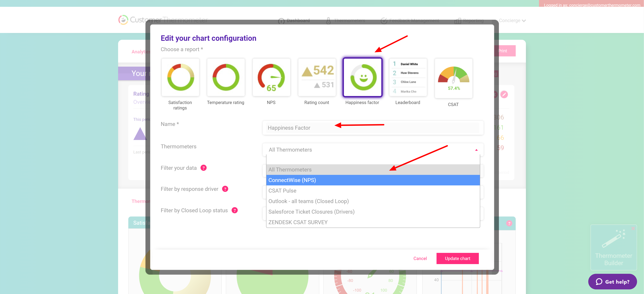644x294 pixels.
Task: Click the help icon on Satisfaction panel
Action: (x=509, y=223)
